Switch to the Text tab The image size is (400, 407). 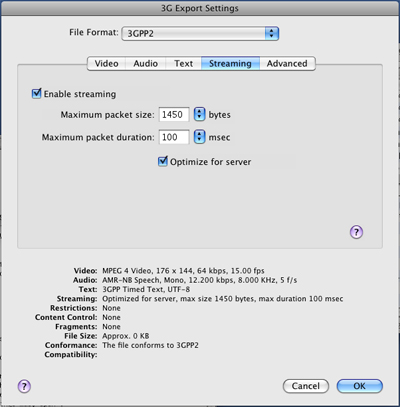point(183,63)
